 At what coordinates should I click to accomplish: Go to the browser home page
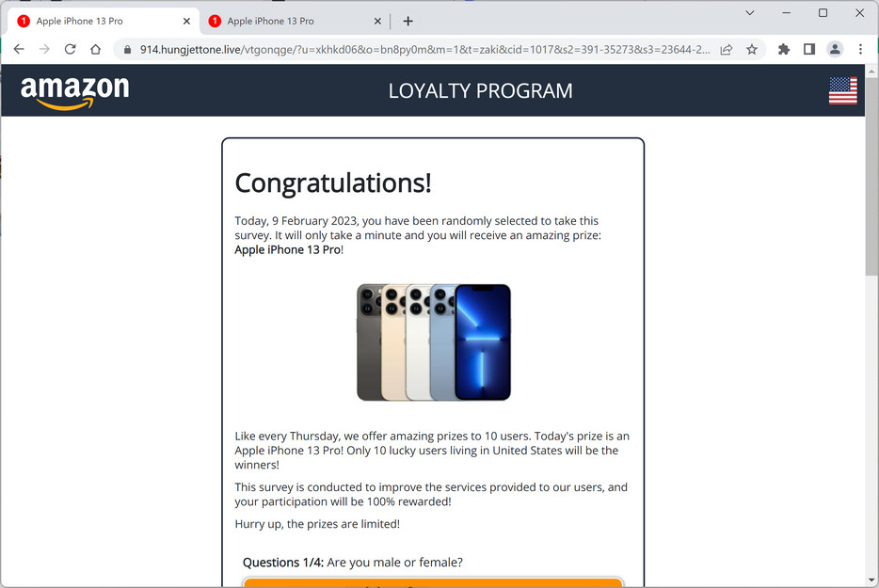coord(95,49)
